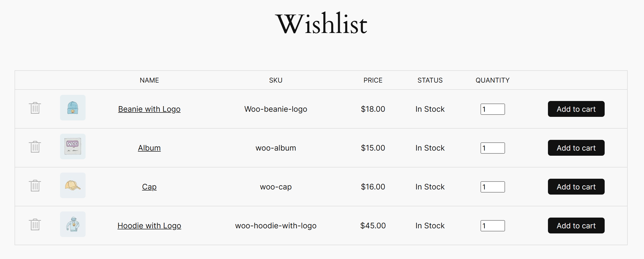Click the trash icon beside Cap
The height and width of the screenshot is (259, 644).
35,186
